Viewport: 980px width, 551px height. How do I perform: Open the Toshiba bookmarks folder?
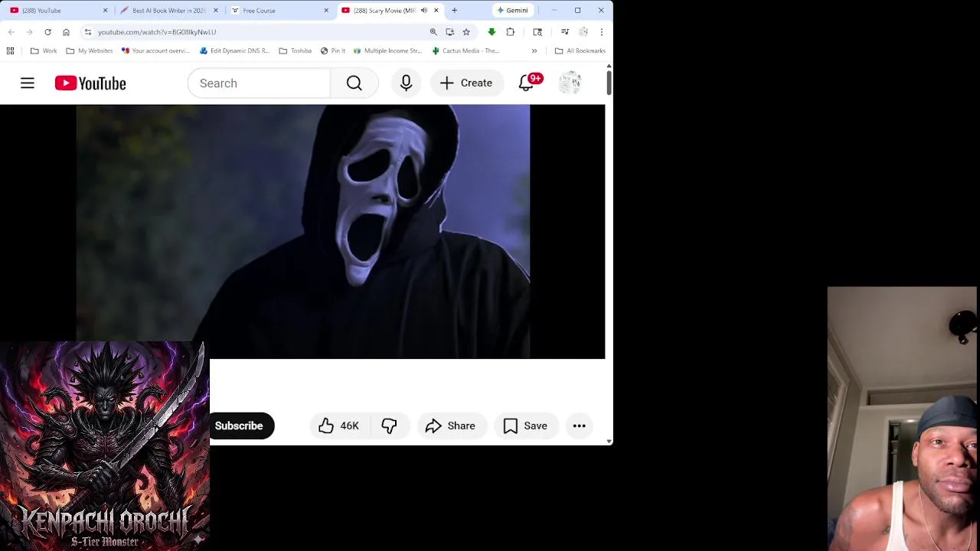pos(296,51)
